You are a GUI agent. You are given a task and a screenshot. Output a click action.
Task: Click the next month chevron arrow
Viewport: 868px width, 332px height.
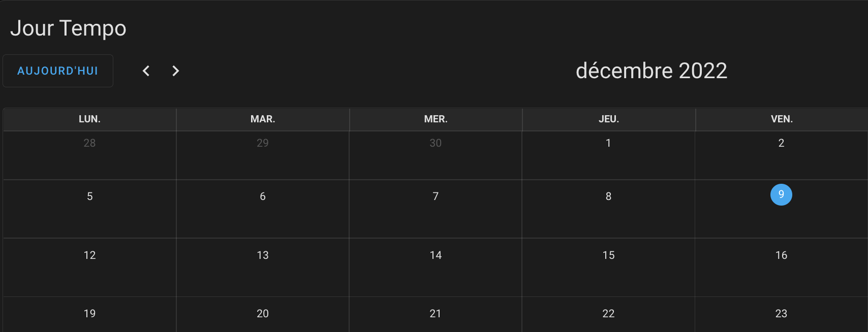coord(175,71)
